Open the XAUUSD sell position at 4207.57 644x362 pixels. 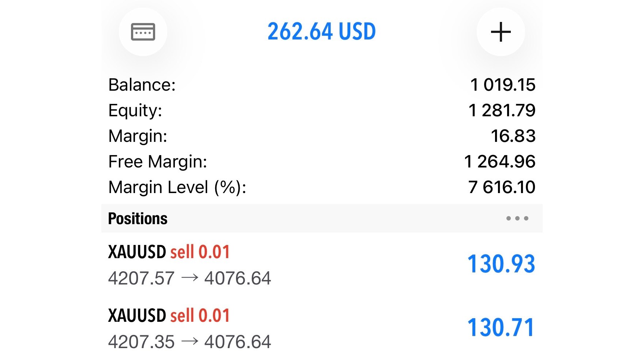(322, 264)
